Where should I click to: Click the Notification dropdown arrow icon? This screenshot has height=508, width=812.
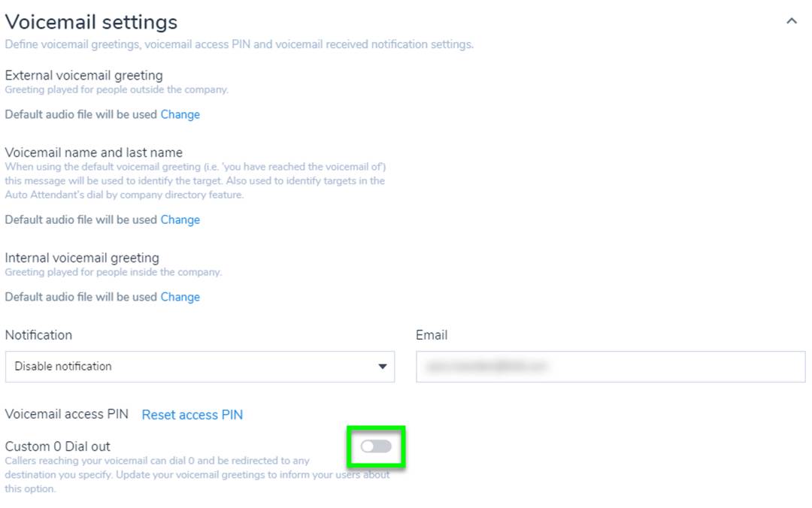click(382, 367)
